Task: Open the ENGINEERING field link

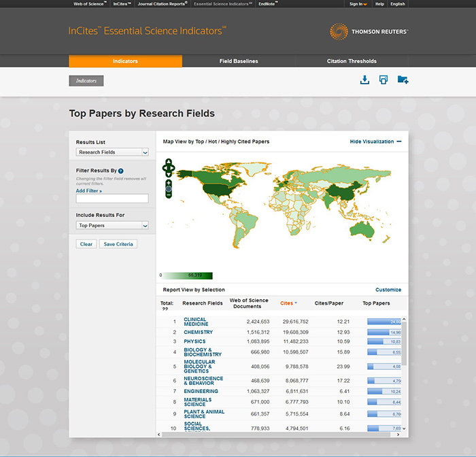Action: 201,391
